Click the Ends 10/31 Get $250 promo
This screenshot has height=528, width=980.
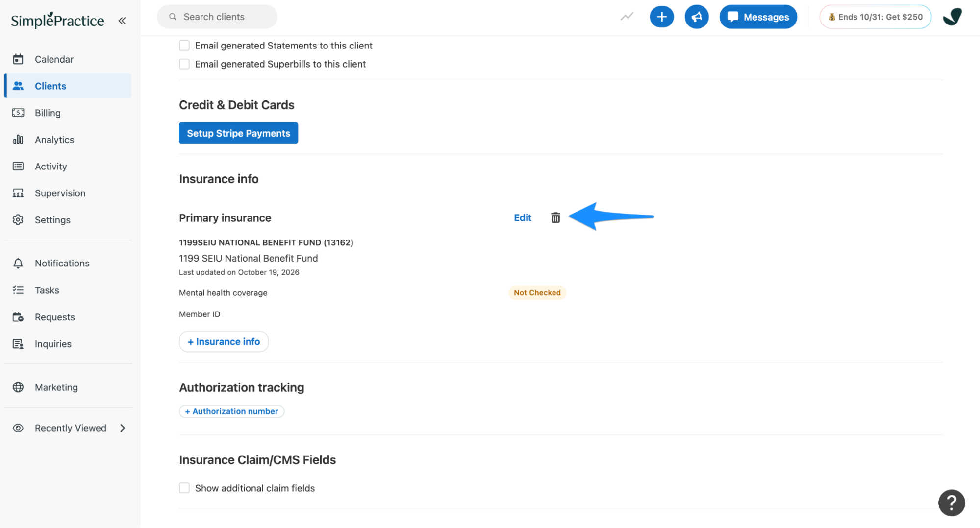[875, 17]
